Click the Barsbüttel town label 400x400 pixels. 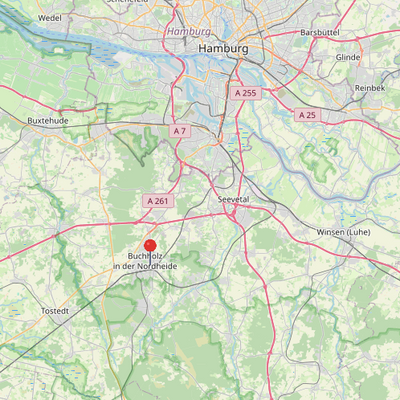pyautogui.click(x=320, y=33)
